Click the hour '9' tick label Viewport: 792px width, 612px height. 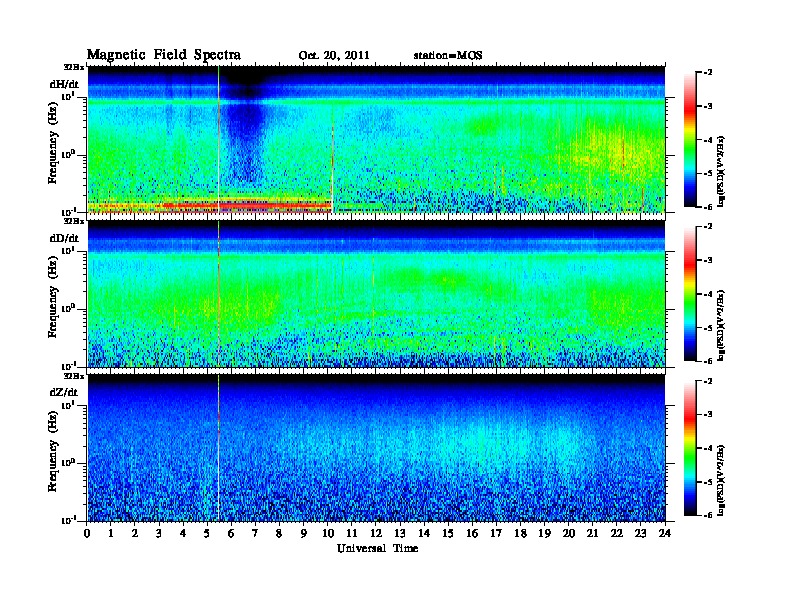(x=304, y=533)
